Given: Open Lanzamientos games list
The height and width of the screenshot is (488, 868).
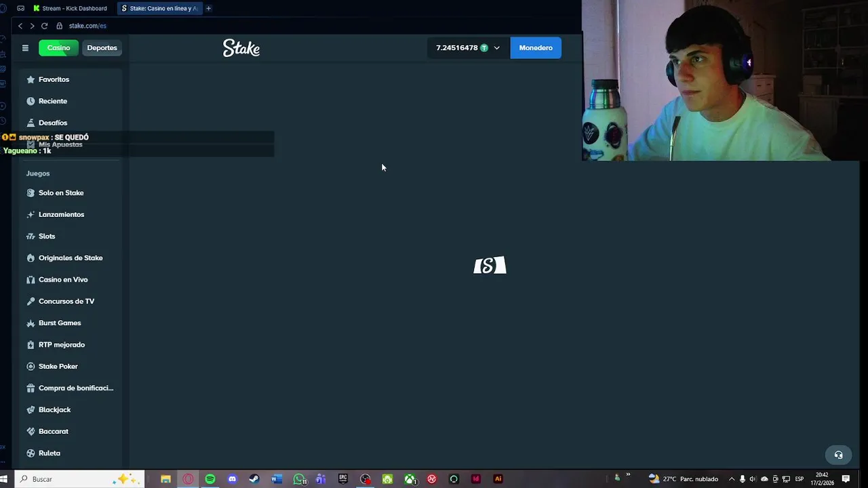Looking at the screenshot, I should pos(61,215).
